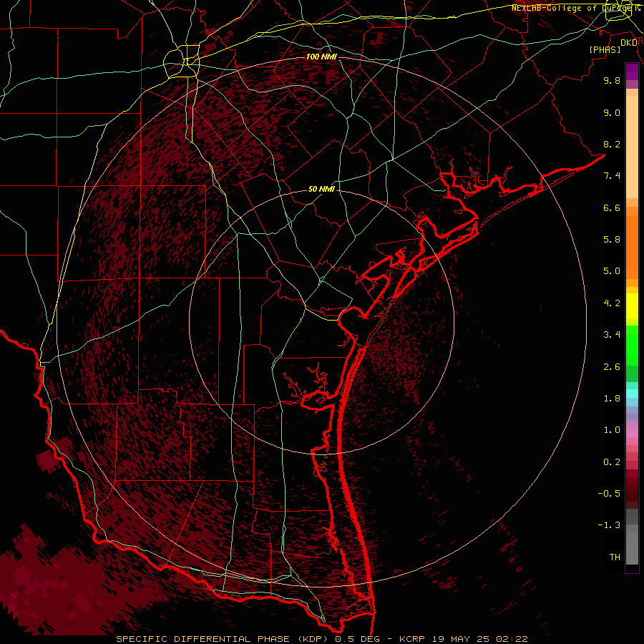Click the 0.5 DEG elevation in the caption
The height and width of the screenshot is (644, 644).
[x=356, y=639]
